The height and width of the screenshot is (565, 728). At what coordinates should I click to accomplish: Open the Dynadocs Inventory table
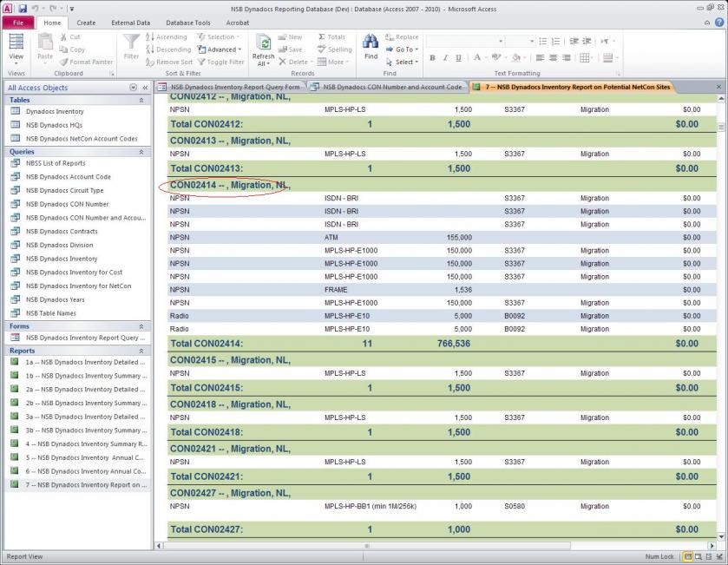[55, 111]
